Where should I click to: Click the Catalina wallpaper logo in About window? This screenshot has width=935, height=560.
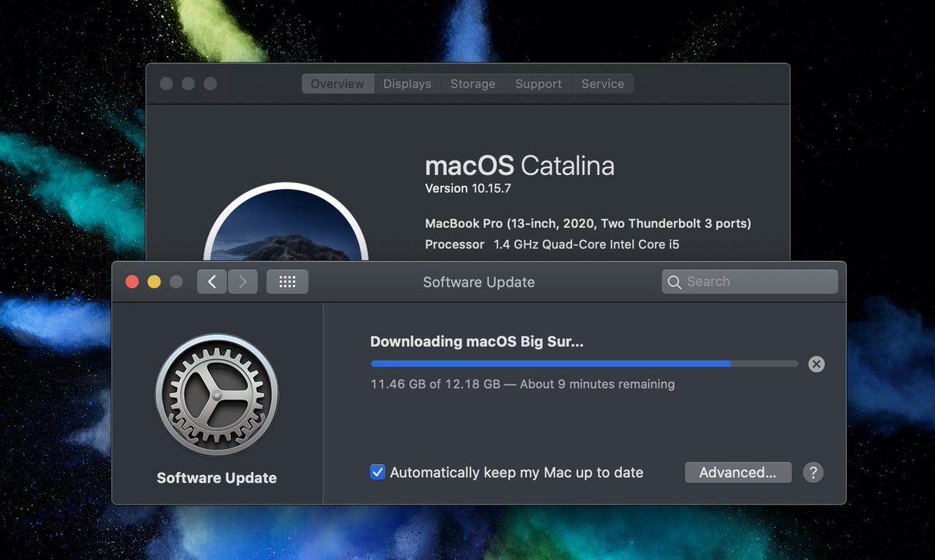click(286, 221)
